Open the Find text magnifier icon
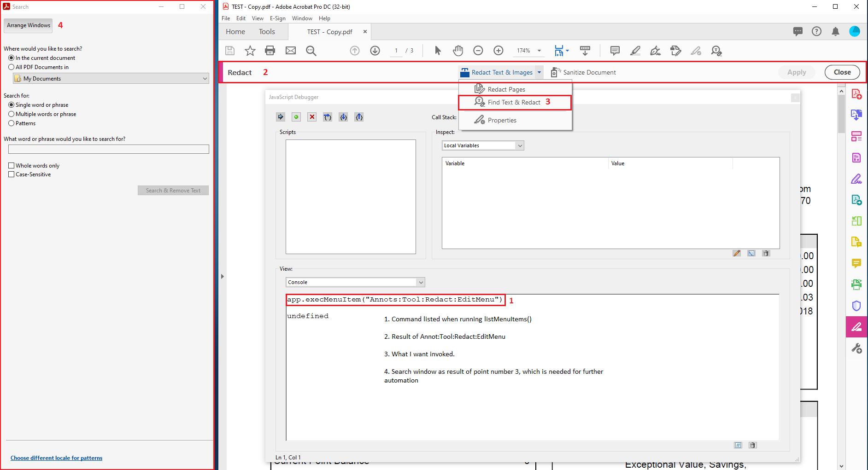Viewport: 868px width, 470px height. click(311, 51)
